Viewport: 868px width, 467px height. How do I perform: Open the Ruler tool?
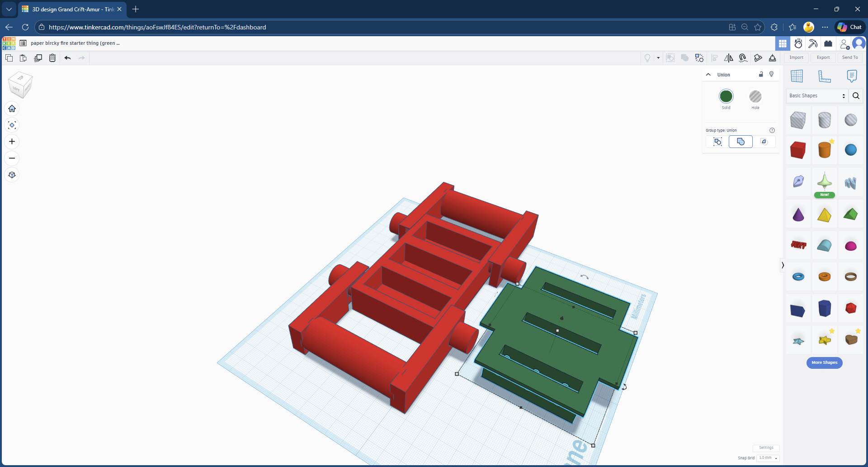pyautogui.click(x=825, y=76)
